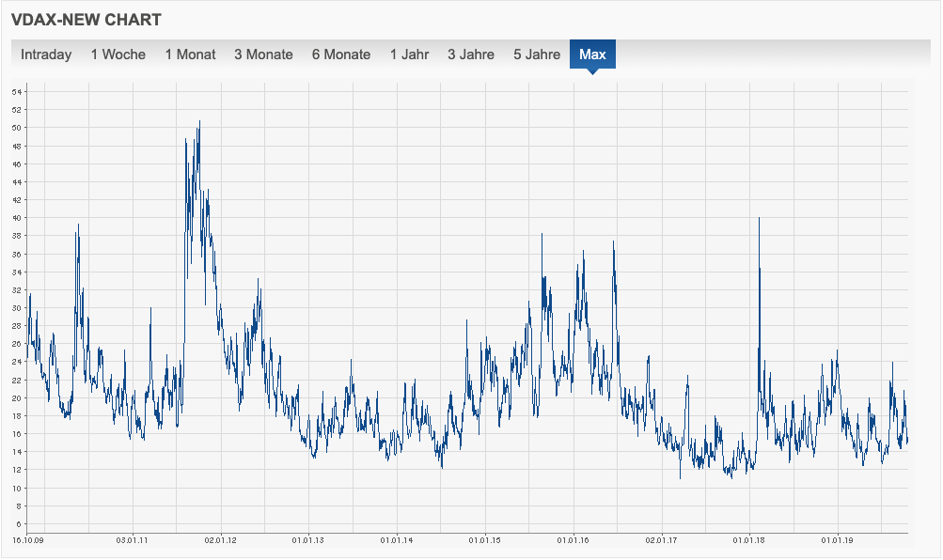The image size is (943, 560).
Task: View the 3 Monate period
Action: 263,54
